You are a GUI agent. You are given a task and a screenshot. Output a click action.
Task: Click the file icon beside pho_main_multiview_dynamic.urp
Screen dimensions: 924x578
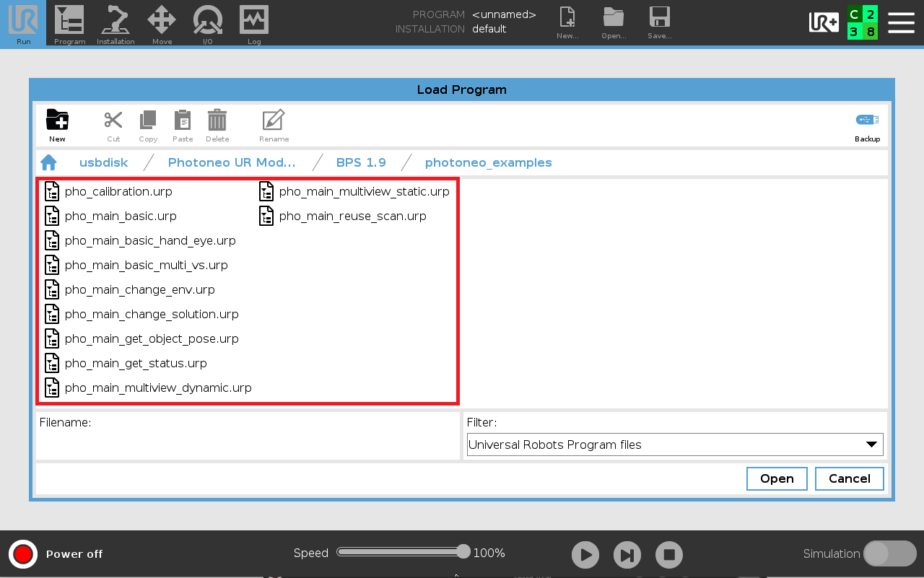click(52, 387)
